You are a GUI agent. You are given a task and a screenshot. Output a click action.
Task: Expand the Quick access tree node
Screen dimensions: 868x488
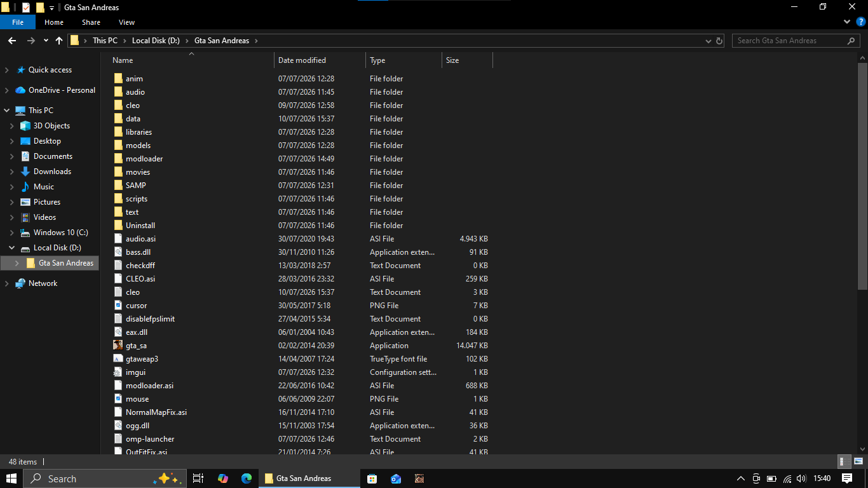[7, 70]
